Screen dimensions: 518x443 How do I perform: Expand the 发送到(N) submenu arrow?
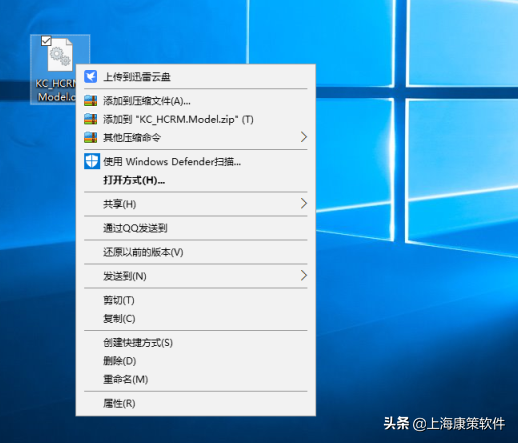(303, 275)
